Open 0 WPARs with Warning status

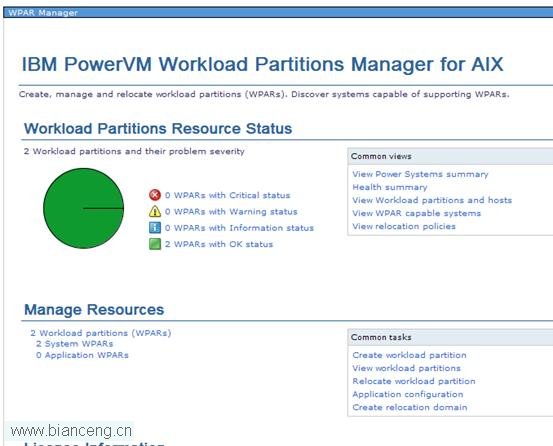231,212
